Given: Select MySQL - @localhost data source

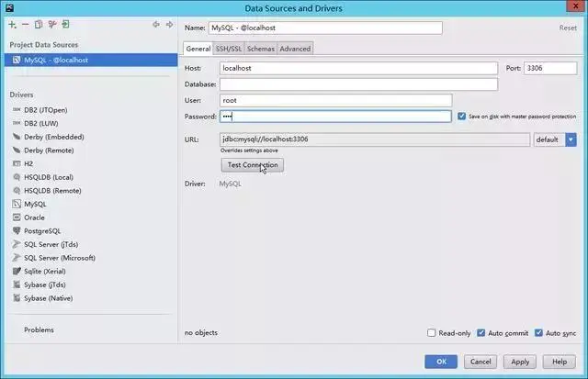Looking at the screenshot, I should (91, 60).
